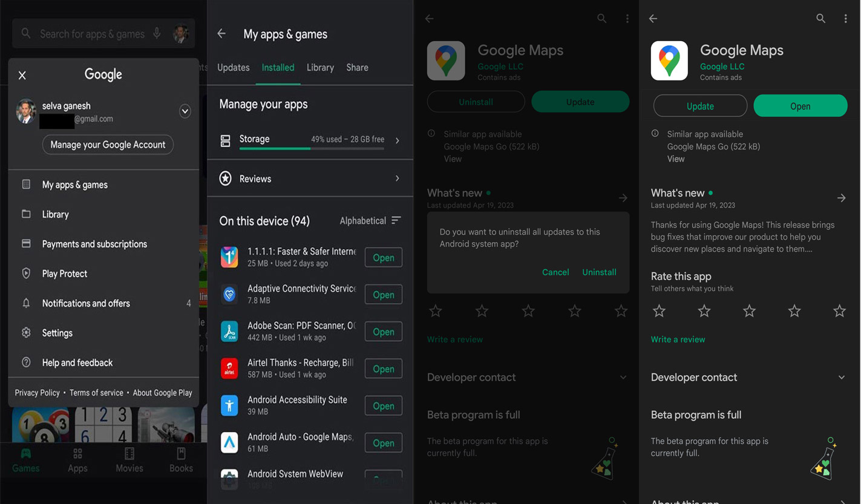Viewport: 861px width, 504px height.
Task: Open Android Auto app
Action: coord(384,443)
